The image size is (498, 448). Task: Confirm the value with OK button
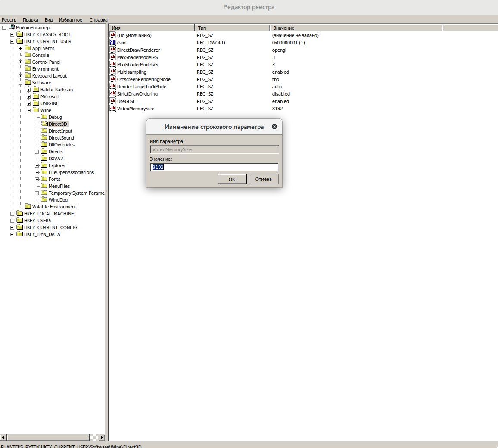coord(232,179)
